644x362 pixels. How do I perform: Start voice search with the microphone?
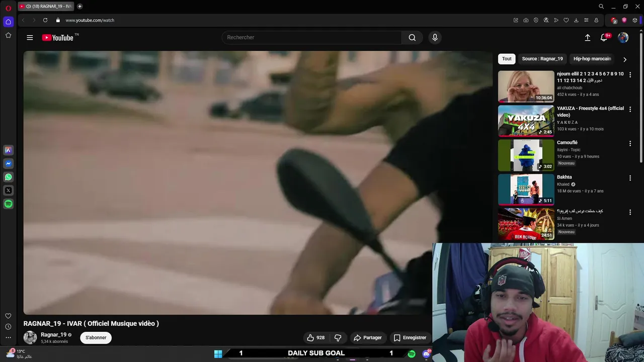tap(435, 37)
